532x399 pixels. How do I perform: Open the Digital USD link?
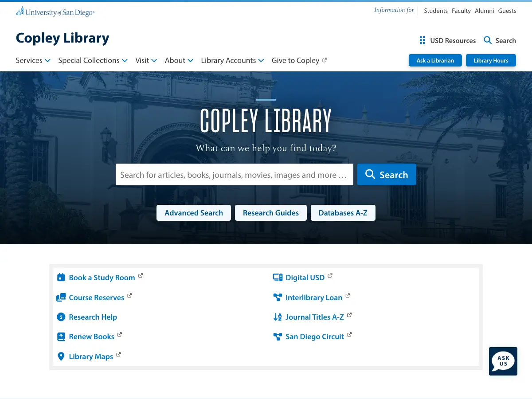click(x=305, y=278)
